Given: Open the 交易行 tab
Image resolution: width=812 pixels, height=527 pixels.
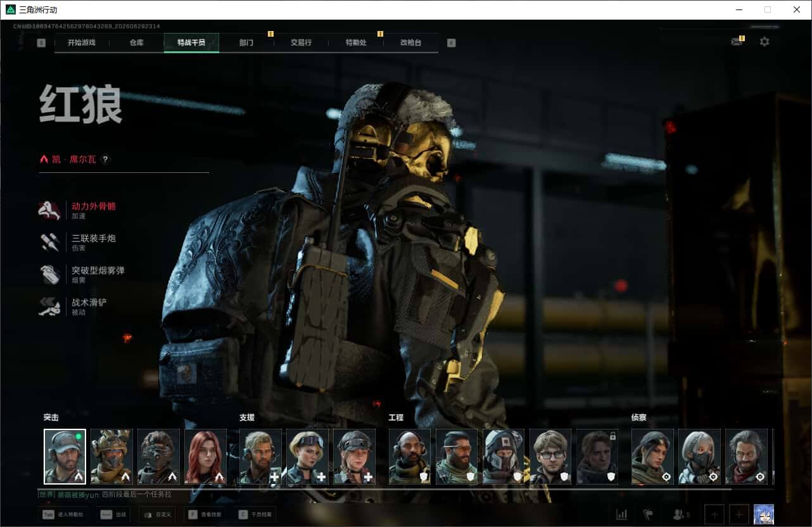Looking at the screenshot, I should click(x=301, y=42).
